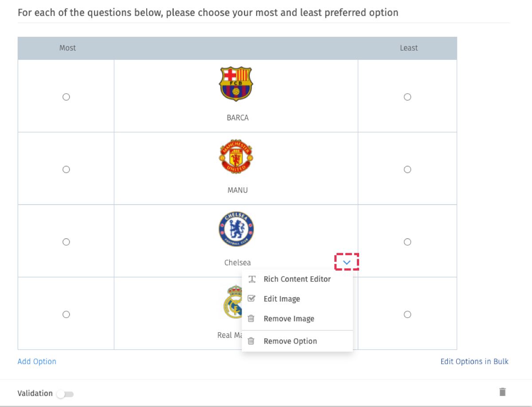Viewport: 532px width, 407px height.
Task: Click the Rich Content Editor text icon
Action: [252, 279]
